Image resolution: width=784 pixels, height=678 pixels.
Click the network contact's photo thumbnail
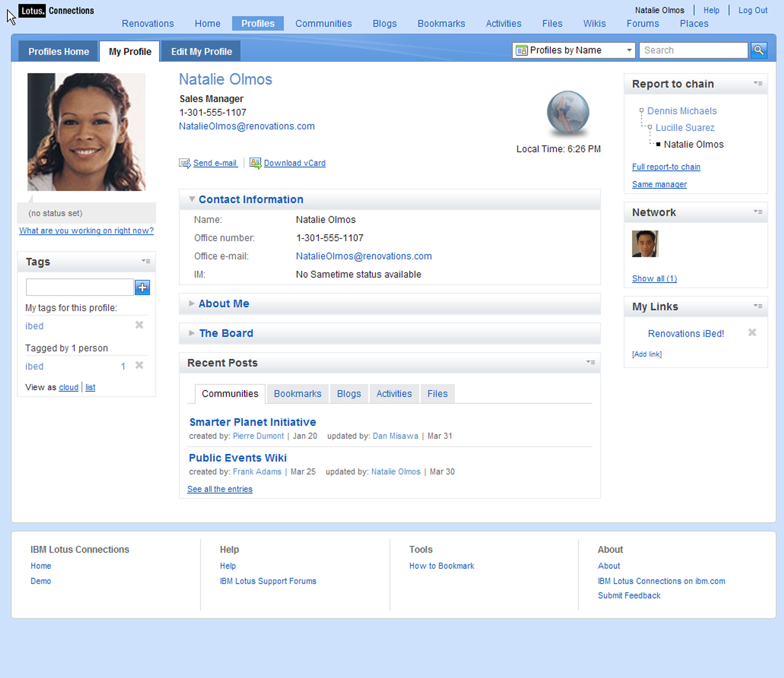click(x=645, y=244)
